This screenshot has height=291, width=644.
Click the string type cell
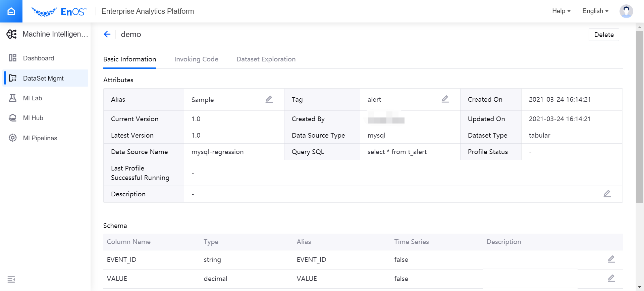212,259
